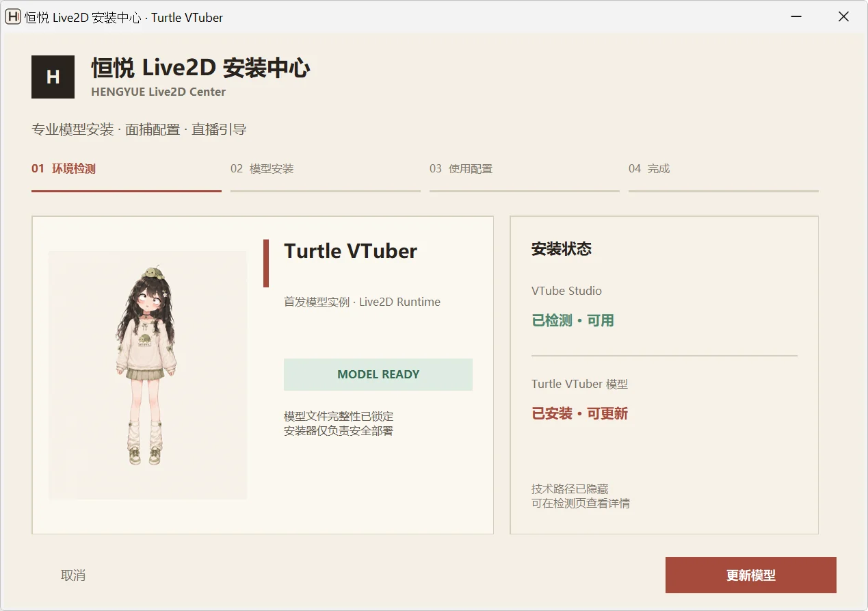The height and width of the screenshot is (611, 868).
Task: Close the installer window
Action: pos(844,17)
